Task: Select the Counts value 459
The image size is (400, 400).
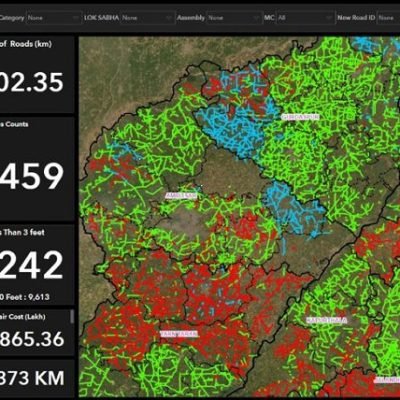Action: click(32, 176)
